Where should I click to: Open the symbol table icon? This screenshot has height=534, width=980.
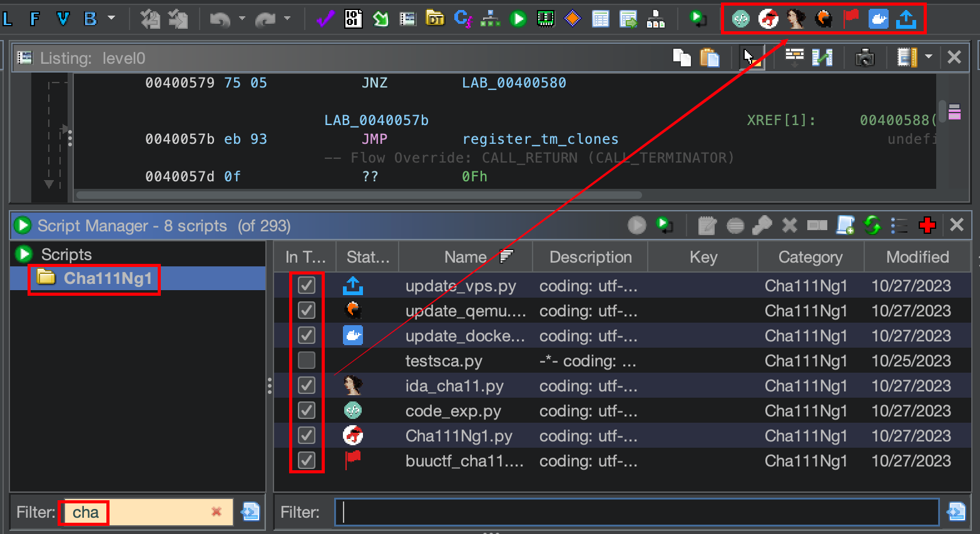pos(601,19)
